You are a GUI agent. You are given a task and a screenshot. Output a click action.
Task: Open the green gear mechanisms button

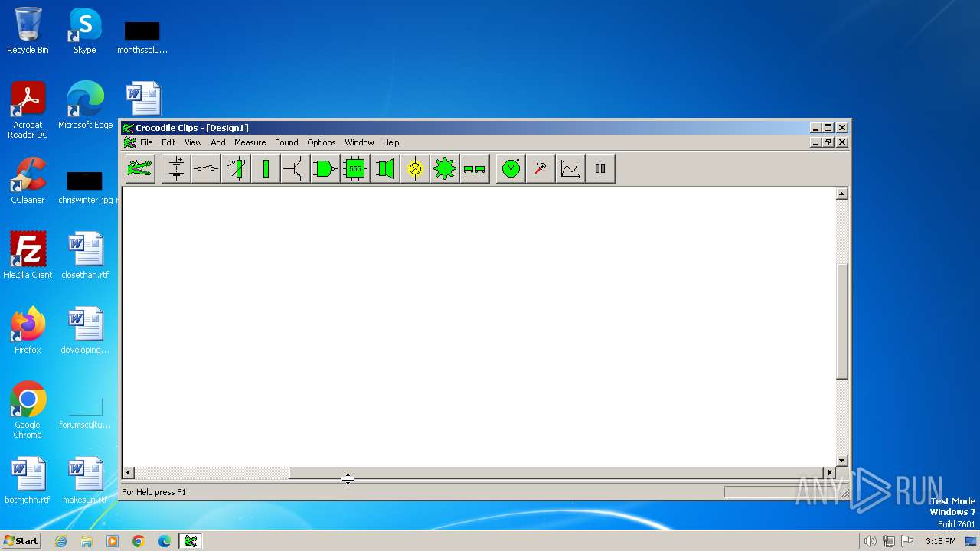click(445, 168)
